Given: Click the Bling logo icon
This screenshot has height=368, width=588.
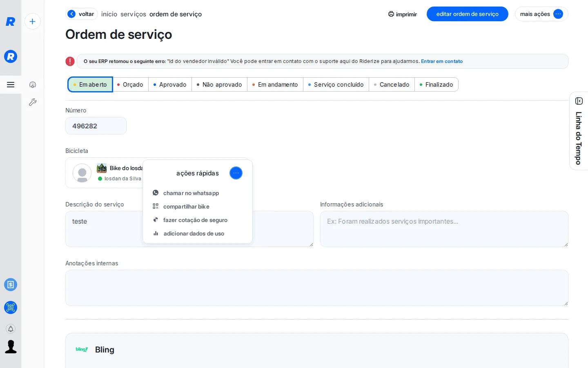Looking at the screenshot, I should [x=82, y=349].
